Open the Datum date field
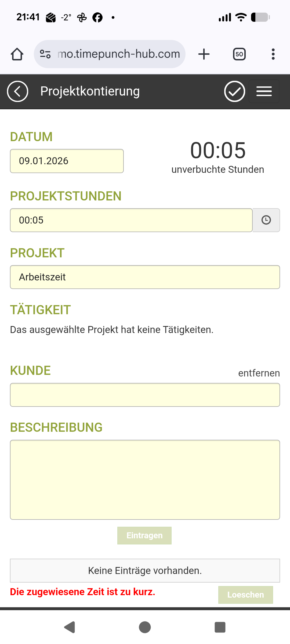Screen dimensions: 290x644 point(67,161)
